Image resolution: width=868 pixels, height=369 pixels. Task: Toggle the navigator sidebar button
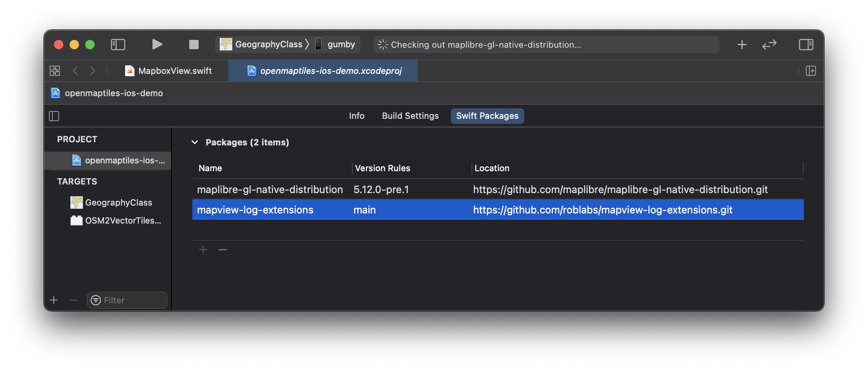tap(118, 45)
